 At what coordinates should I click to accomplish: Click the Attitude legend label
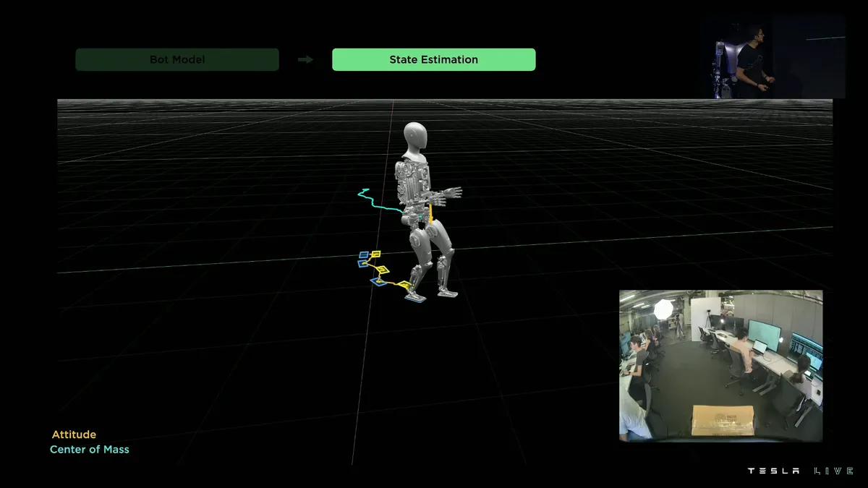[x=74, y=435]
